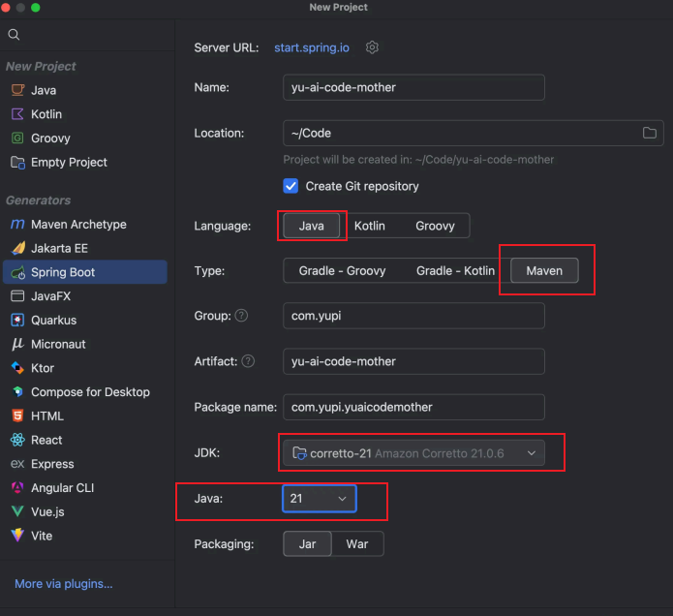Viewport: 673px width, 616px height.
Task: Choose Maven build type
Action: coord(544,271)
